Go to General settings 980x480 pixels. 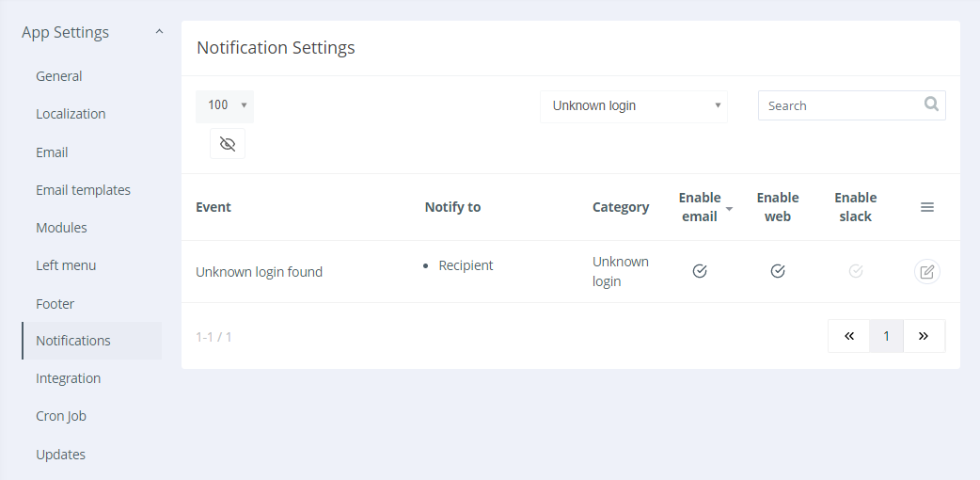point(58,76)
